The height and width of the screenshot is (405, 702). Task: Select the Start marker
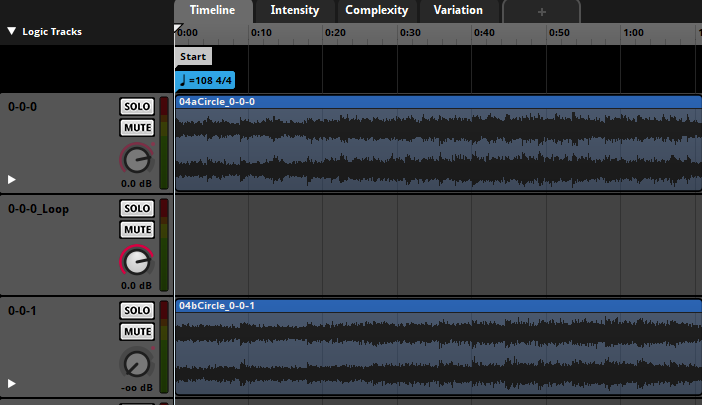(193, 57)
